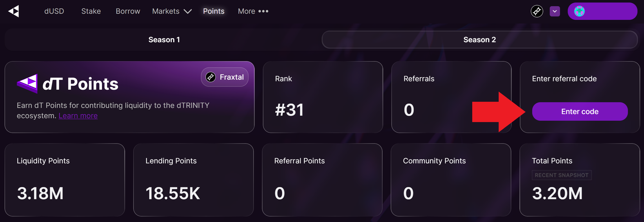Open the dUSD page
This screenshot has height=222, width=644.
(54, 11)
